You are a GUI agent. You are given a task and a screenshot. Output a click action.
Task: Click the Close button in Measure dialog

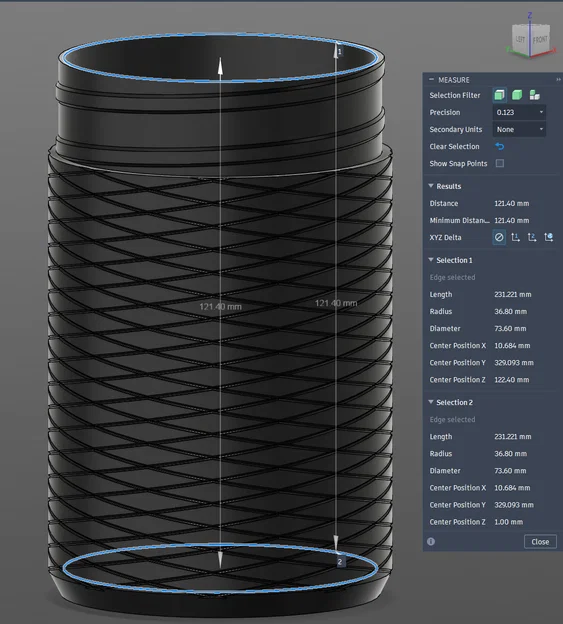pyautogui.click(x=540, y=542)
